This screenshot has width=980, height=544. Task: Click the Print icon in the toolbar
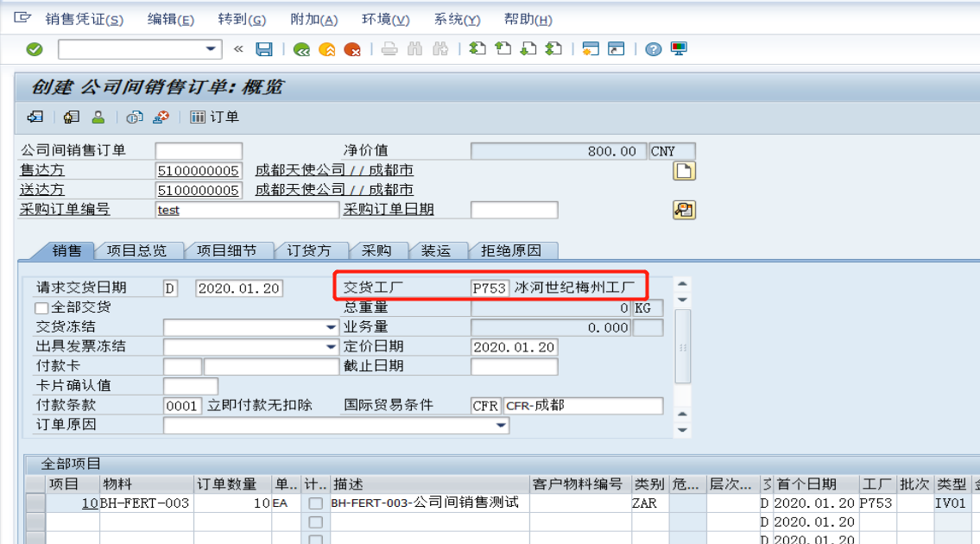[389, 48]
